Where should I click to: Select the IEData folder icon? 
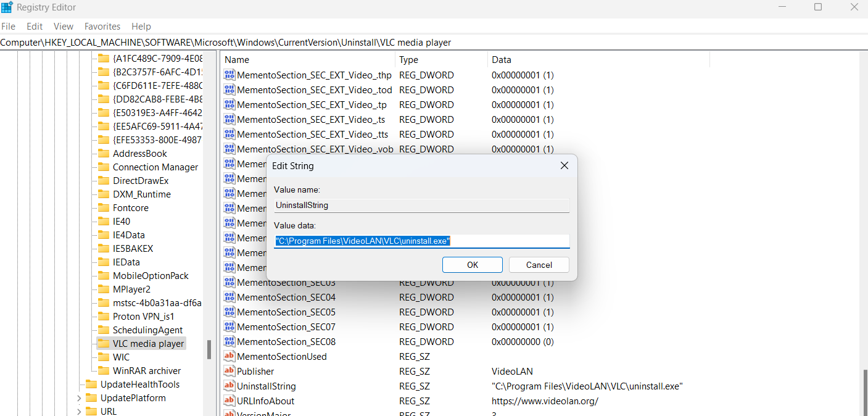(103, 262)
